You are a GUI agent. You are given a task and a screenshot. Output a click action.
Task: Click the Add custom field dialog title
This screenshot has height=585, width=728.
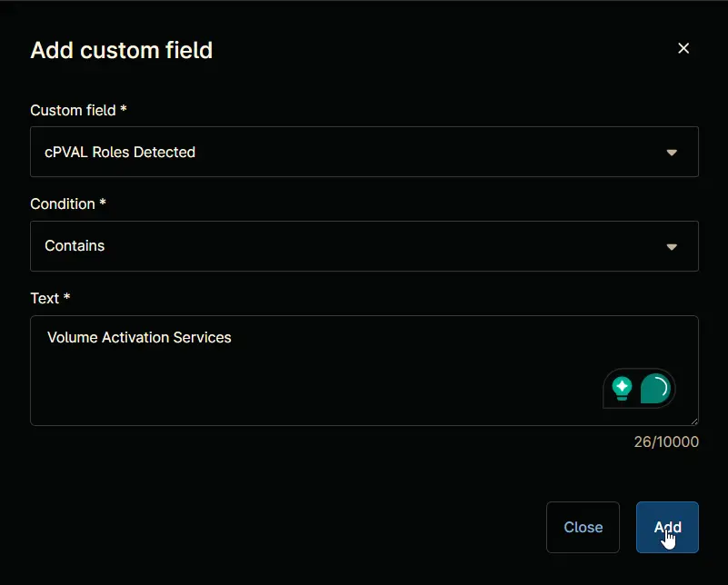point(121,50)
